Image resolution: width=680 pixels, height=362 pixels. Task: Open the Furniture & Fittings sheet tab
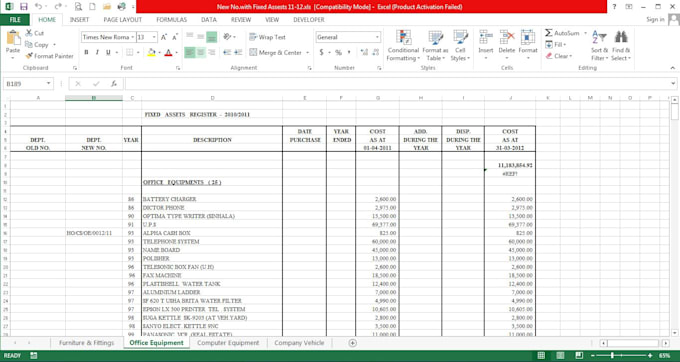point(86,343)
